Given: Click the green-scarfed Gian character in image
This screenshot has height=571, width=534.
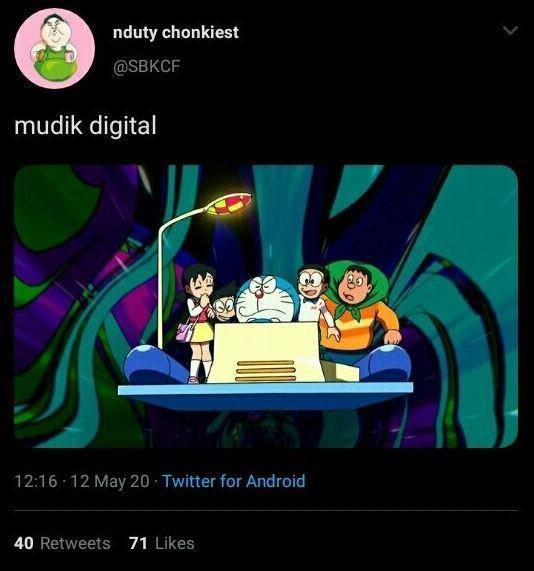Looking at the screenshot, I should (x=361, y=306).
